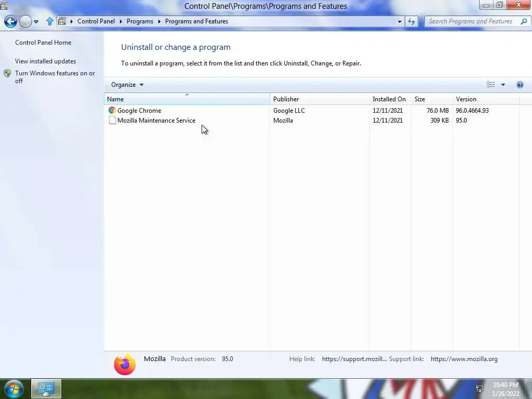The width and height of the screenshot is (532, 399).
Task: Click the 76.0 MB size cell
Action: click(437, 111)
